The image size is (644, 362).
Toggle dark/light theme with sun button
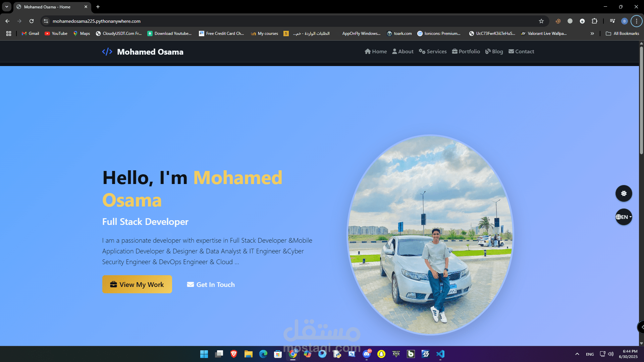point(624,193)
